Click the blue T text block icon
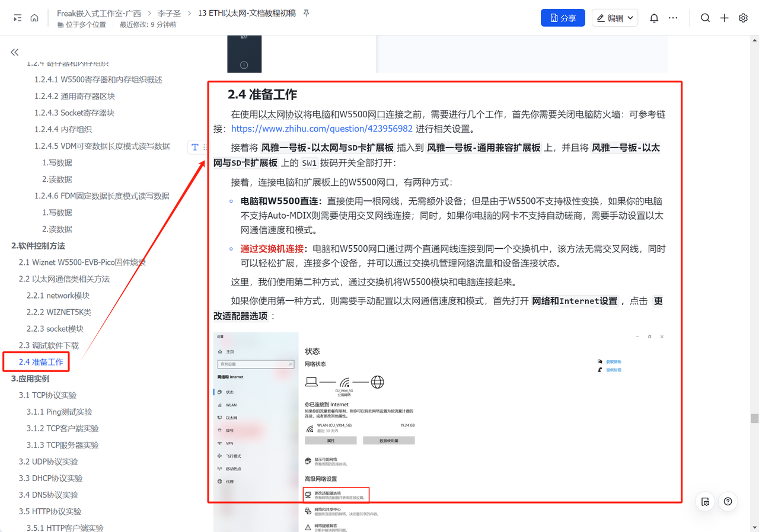Image resolution: width=759 pixels, height=532 pixels. (194, 148)
